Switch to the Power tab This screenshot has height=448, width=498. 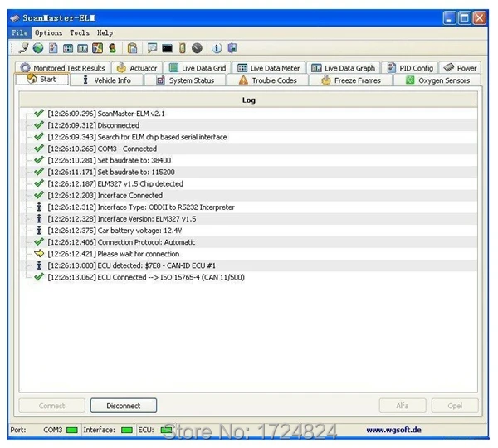pos(460,68)
